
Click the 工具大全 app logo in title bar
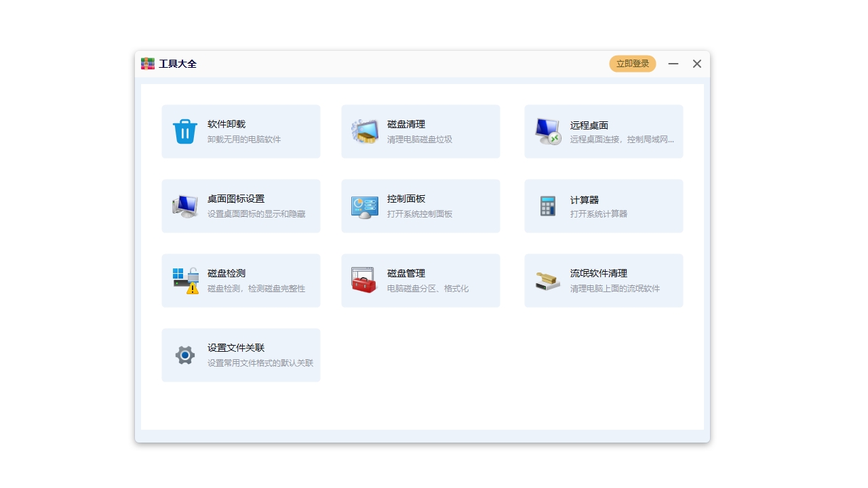click(147, 63)
